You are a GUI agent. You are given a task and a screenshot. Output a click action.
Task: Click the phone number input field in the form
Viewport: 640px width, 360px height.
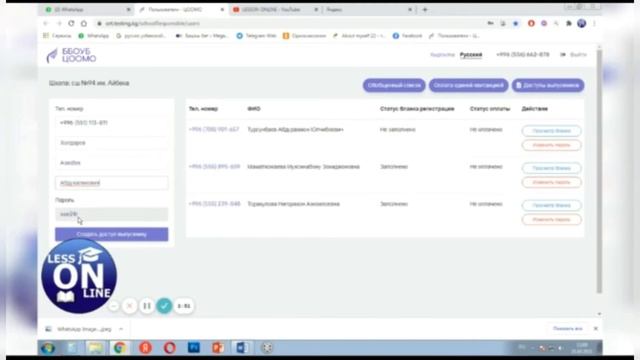111,123
